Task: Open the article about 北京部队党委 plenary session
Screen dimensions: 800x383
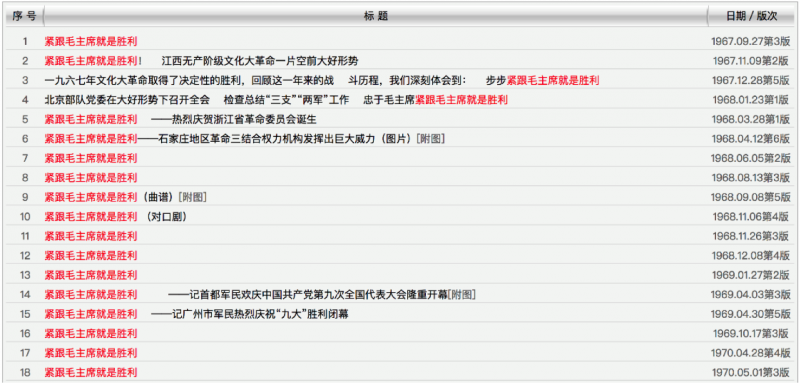Action: point(276,100)
